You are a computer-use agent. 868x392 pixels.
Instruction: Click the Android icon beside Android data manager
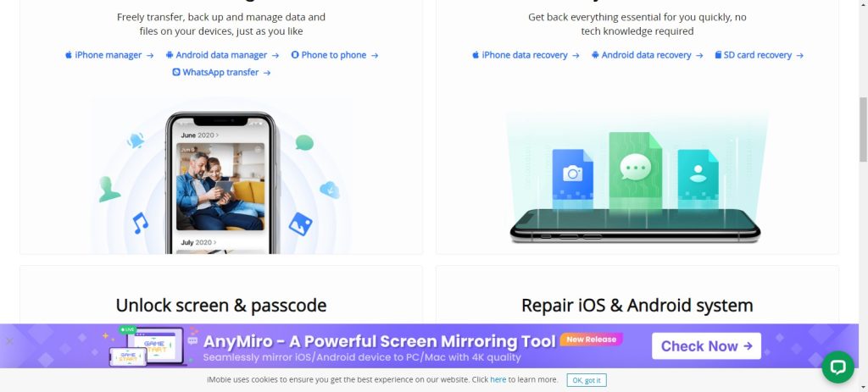(x=170, y=55)
